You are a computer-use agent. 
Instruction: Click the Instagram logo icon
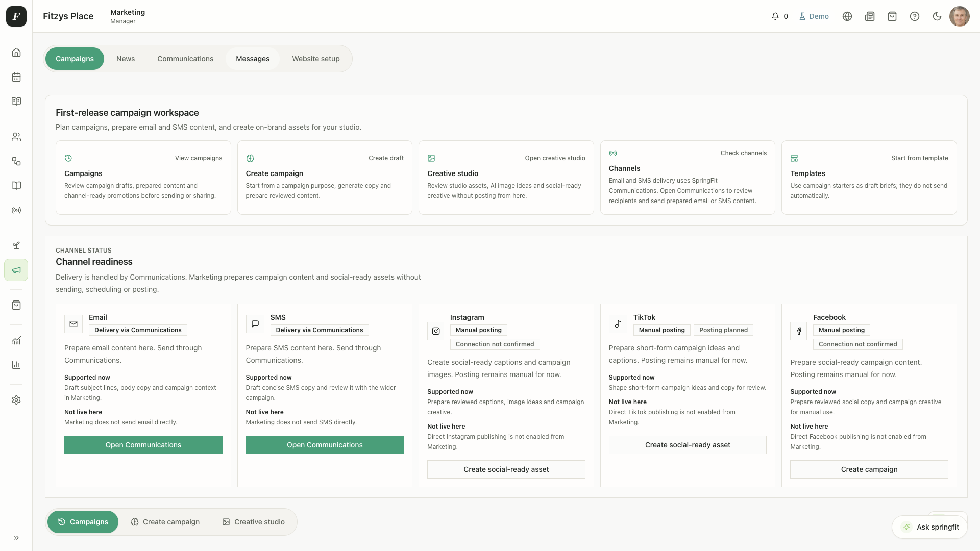[436, 331]
